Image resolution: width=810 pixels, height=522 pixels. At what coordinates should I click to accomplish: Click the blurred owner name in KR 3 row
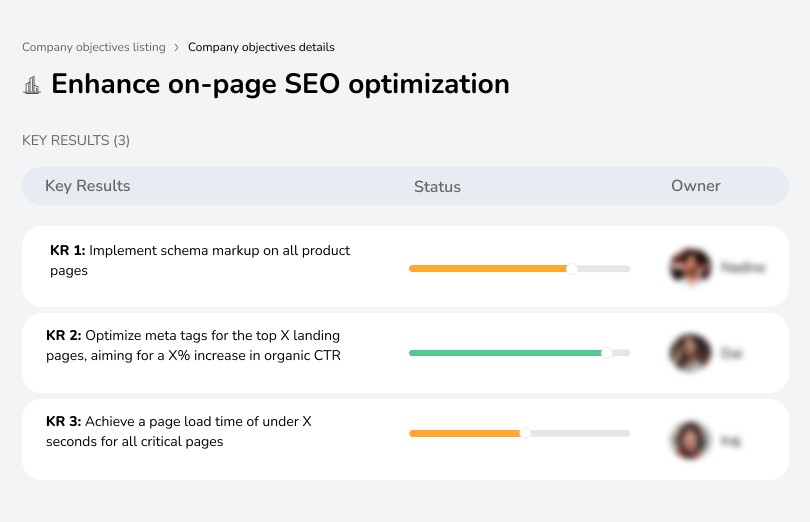pyautogui.click(x=730, y=441)
